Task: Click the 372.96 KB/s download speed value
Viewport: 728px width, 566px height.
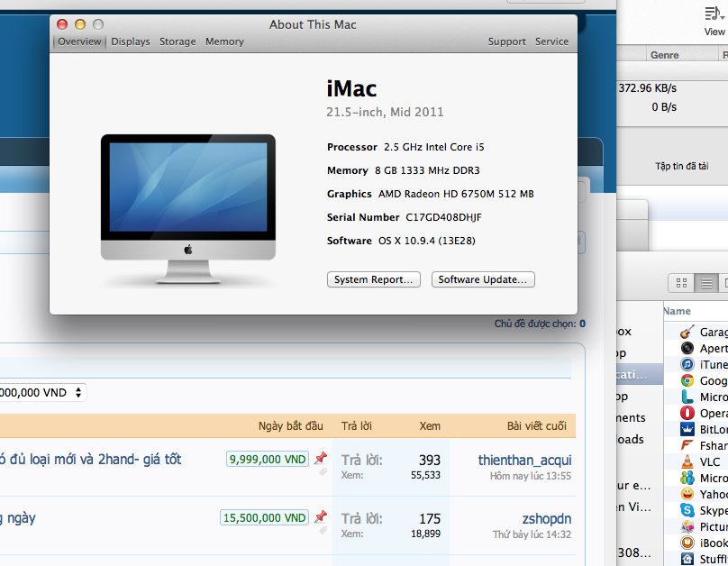Action: pos(647,88)
